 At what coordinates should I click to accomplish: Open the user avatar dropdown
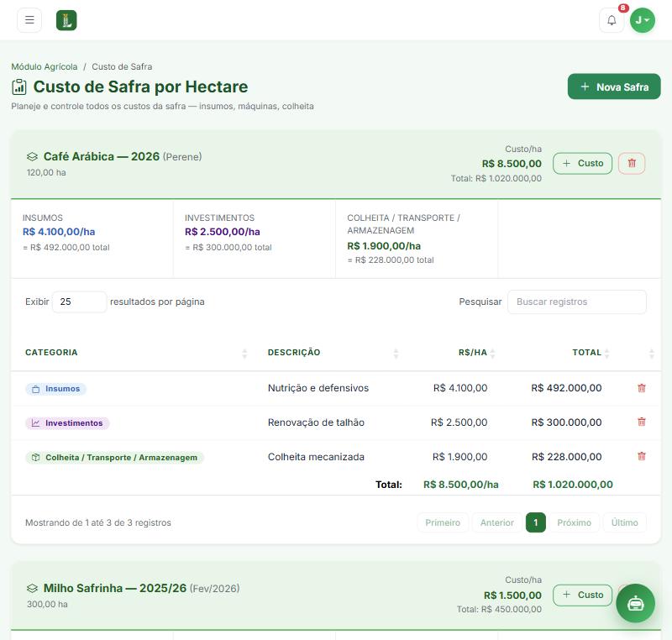tap(643, 20)
